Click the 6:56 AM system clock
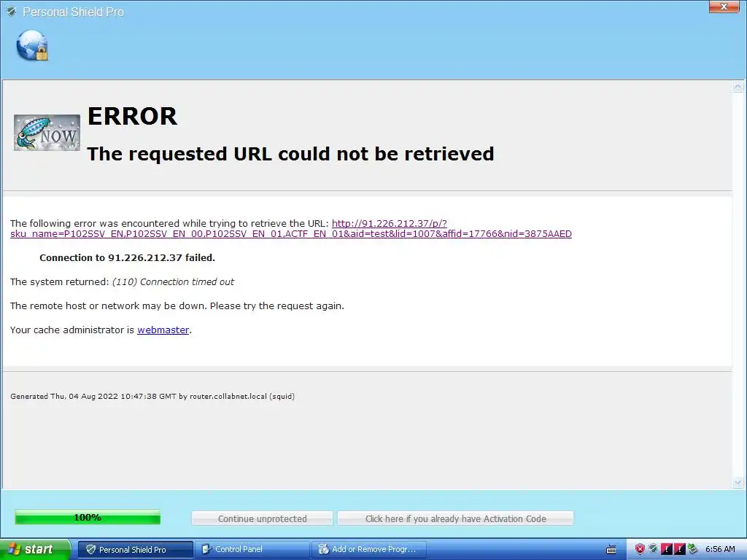The height and width of the screenshot is (560, 747). tap(720, 549)
